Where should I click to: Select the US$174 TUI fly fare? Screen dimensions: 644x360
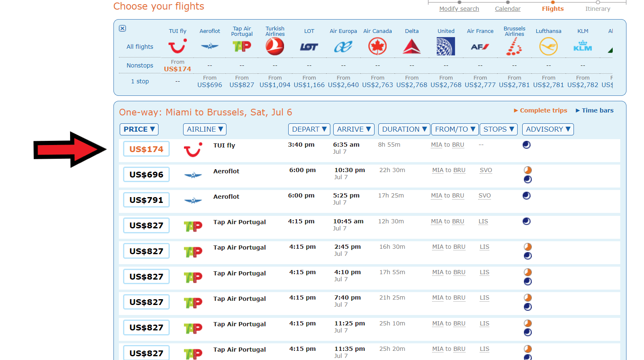click(146, 149)
